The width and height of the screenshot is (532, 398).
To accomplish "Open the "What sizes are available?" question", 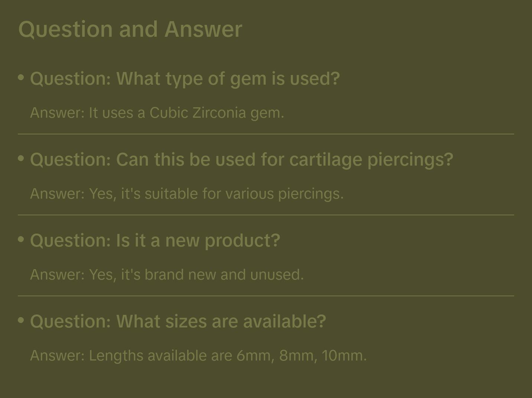I will point(178,322).
